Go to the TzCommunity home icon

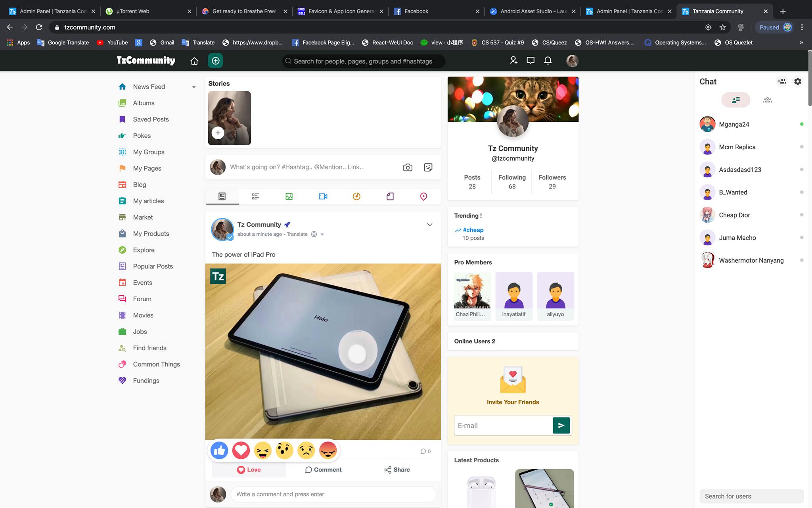[x=194, y=61]
